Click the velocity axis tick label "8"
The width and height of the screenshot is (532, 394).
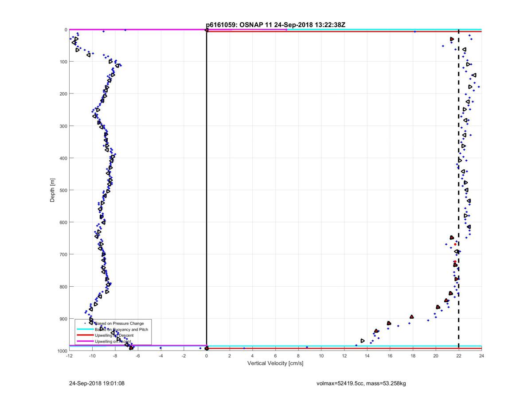click(x=298, y=356)
